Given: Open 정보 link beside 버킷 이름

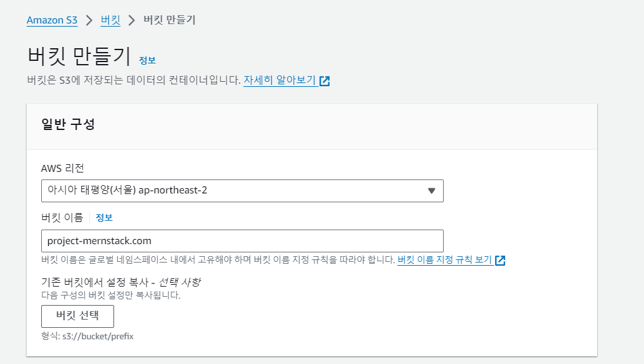Looking at the screenshot, I should click(104, 218).
